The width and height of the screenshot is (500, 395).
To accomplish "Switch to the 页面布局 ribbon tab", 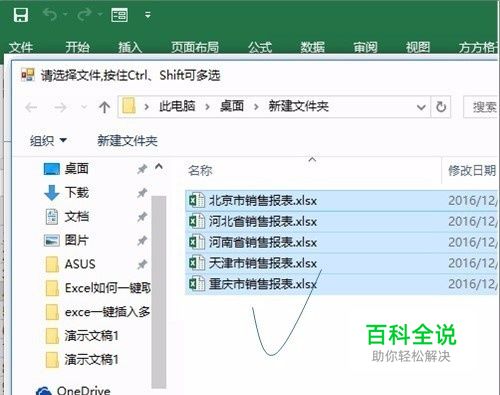I will click(x=195, y=47).
